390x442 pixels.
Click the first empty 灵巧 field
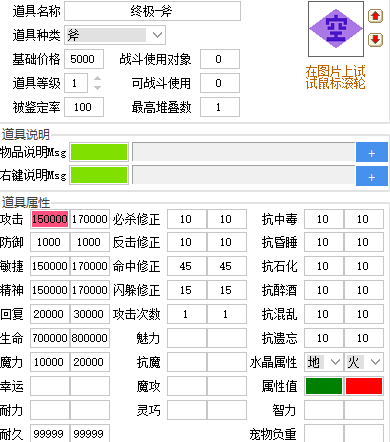(x=187, y=410)
